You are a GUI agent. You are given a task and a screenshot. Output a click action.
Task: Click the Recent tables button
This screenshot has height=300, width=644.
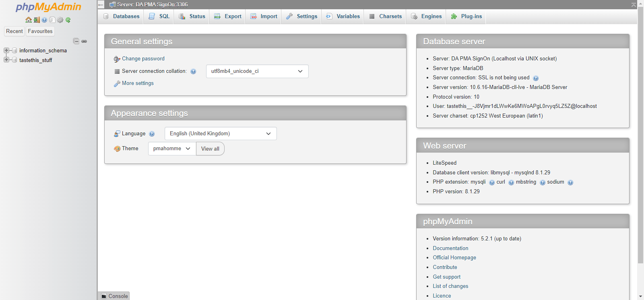point(14,31)
